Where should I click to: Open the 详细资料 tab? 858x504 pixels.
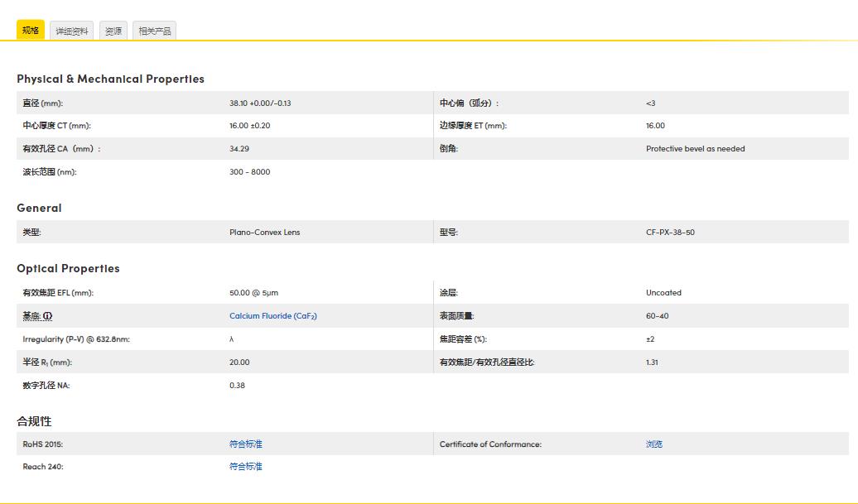tap(72, 31)
